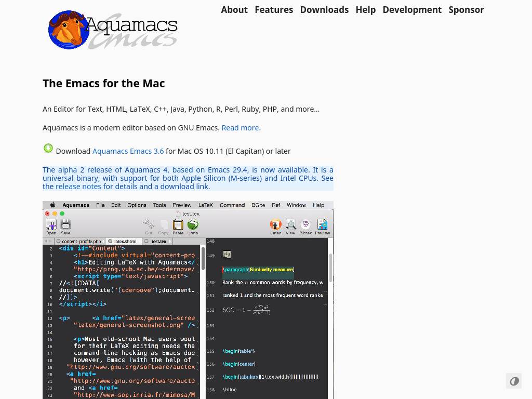532x399 pixels.
Task: Close the content-profile.php tab via its x icon
Action: [x=58, y=241]
